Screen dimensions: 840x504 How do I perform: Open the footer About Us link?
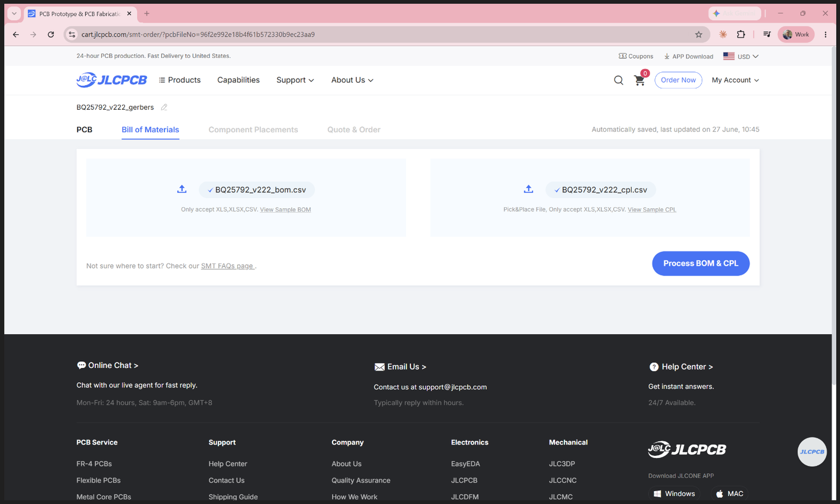[x=347, y=464]
